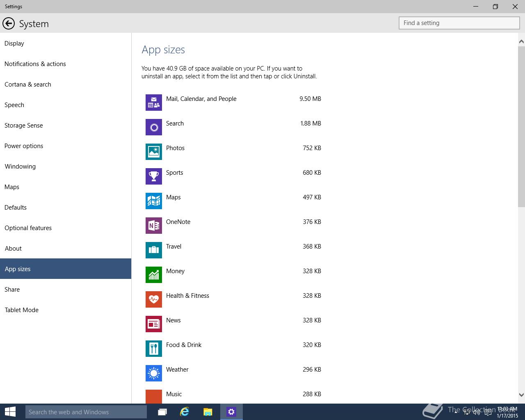
Task: Select the Travel app name
Action: 173,247
